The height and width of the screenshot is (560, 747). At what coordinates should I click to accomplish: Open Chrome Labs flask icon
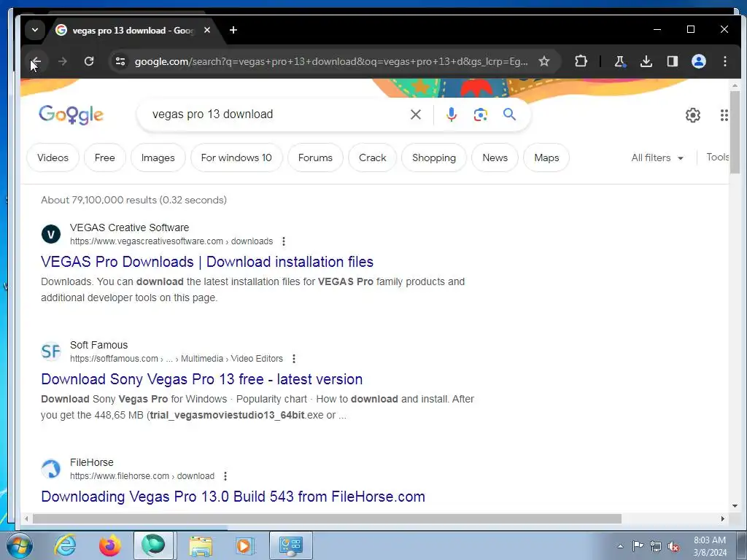tap(620, 61)
